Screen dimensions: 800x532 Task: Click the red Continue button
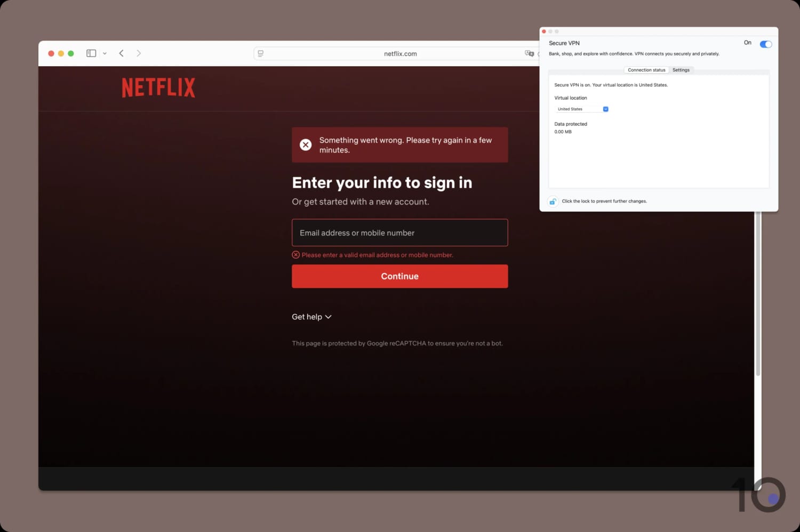399,276
